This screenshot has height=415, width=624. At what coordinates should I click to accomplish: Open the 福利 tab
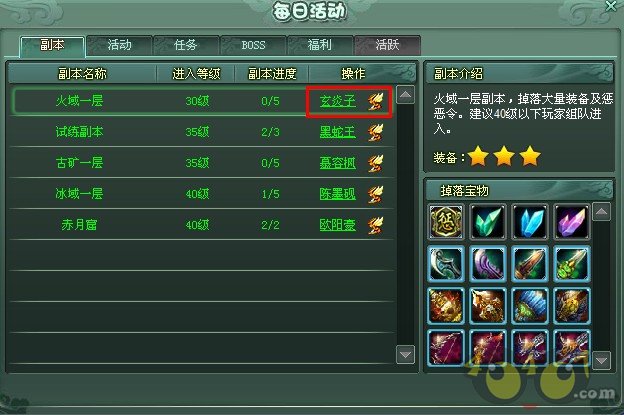(320, 45)
